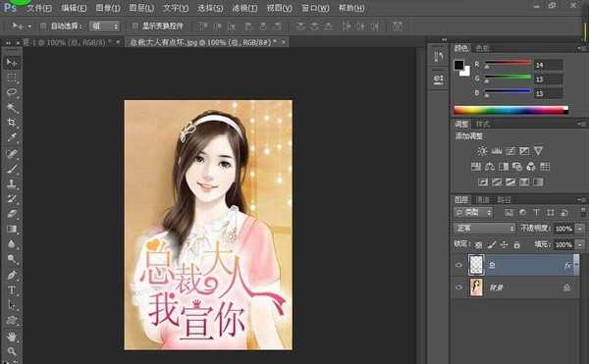Select the Hand tool
The width and height of the screenshot is (589, 364).
tap(12, 337)
